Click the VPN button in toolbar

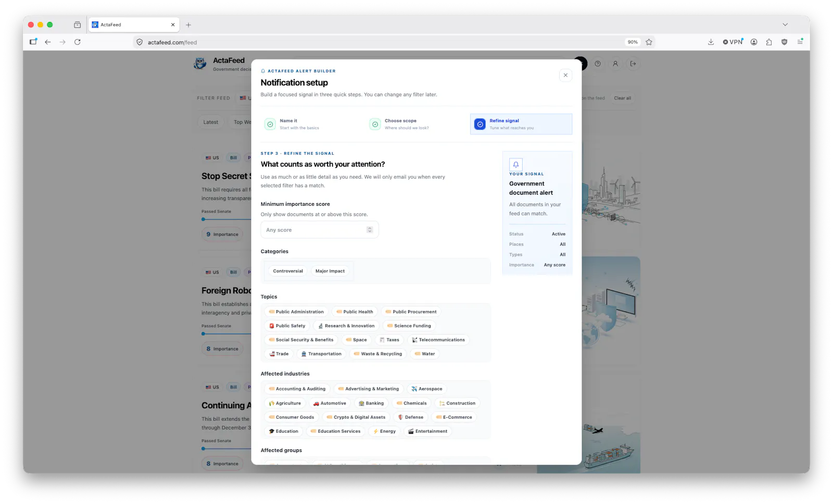pos(733,42)
